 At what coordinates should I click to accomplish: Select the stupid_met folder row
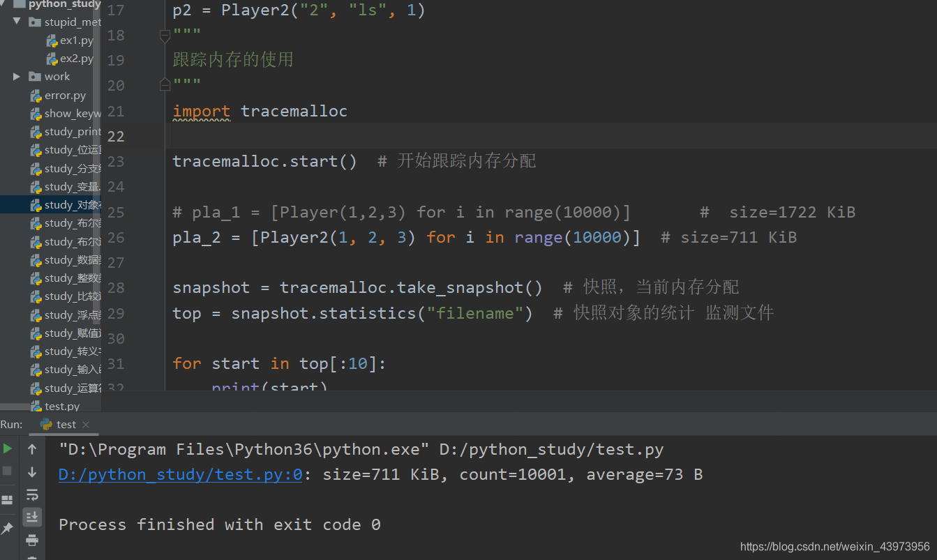pyautogui.click(x=50, y=22)
